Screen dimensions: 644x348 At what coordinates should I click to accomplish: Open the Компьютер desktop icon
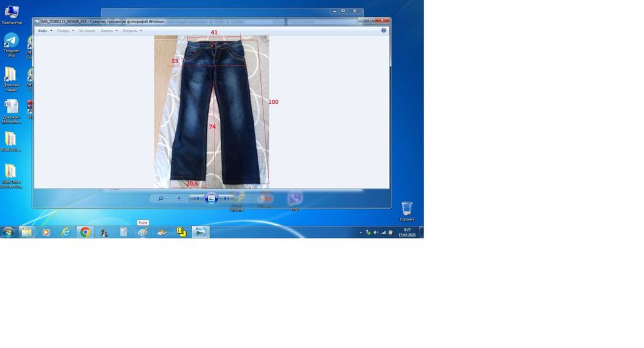click(x=12, y=15)
